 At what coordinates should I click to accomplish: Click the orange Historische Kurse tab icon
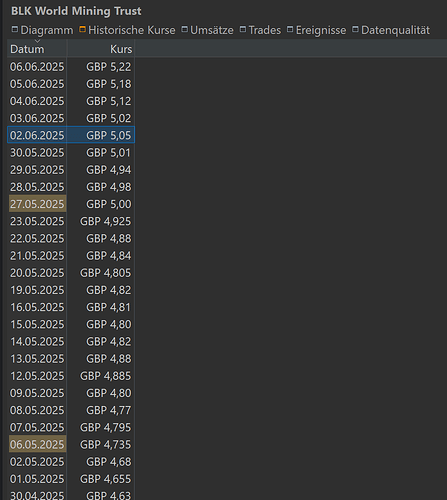(82, 30)
